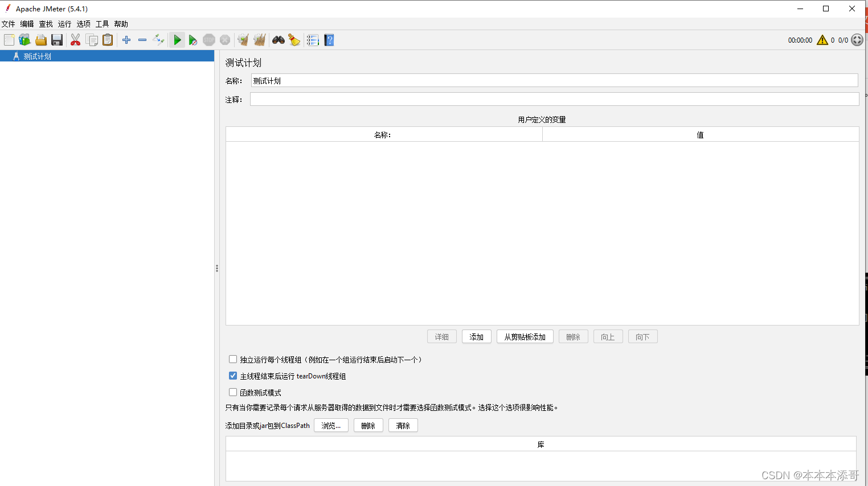Click the 删除 button under variables table

tap(574, 337)
